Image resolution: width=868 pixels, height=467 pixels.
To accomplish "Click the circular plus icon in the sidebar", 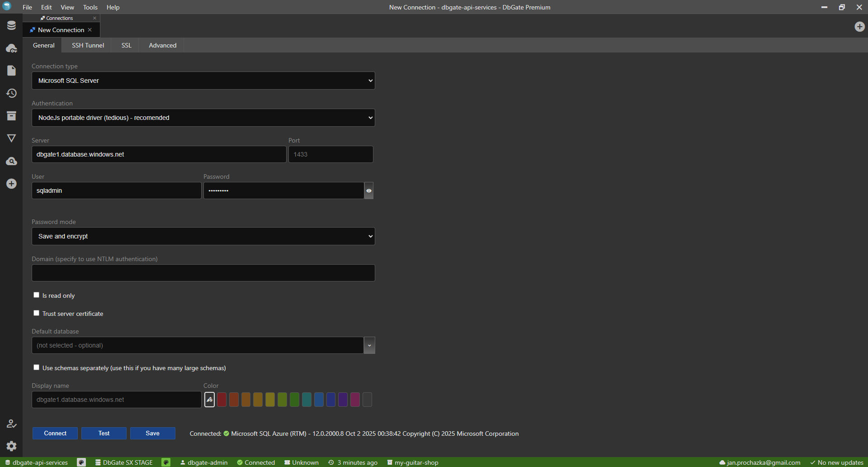I will click(x=11, y=184).
